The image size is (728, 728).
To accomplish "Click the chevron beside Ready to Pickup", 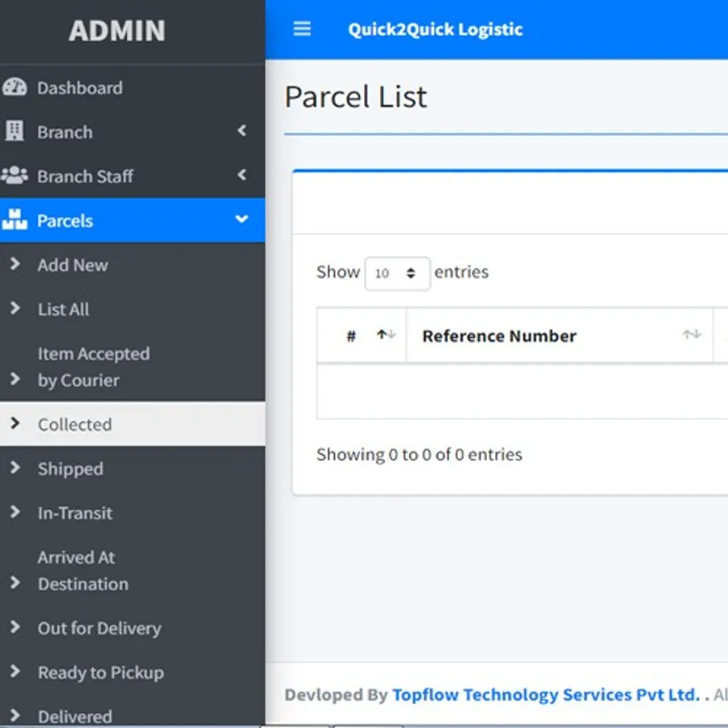I will tap(15, 671).
